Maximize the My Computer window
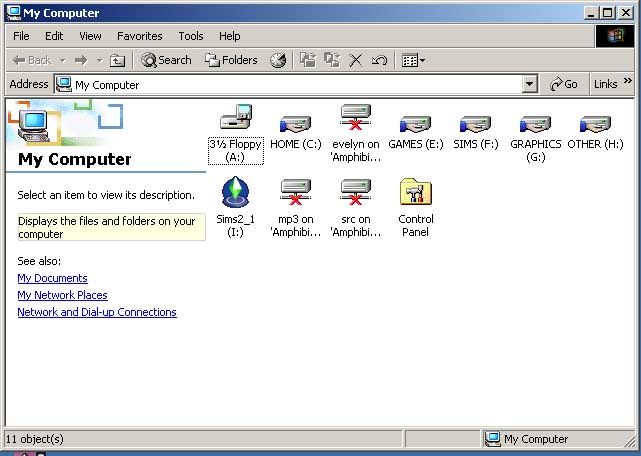The height and width of the screenshot is (456, 641). pyautogui.click(x=608, y=13)
